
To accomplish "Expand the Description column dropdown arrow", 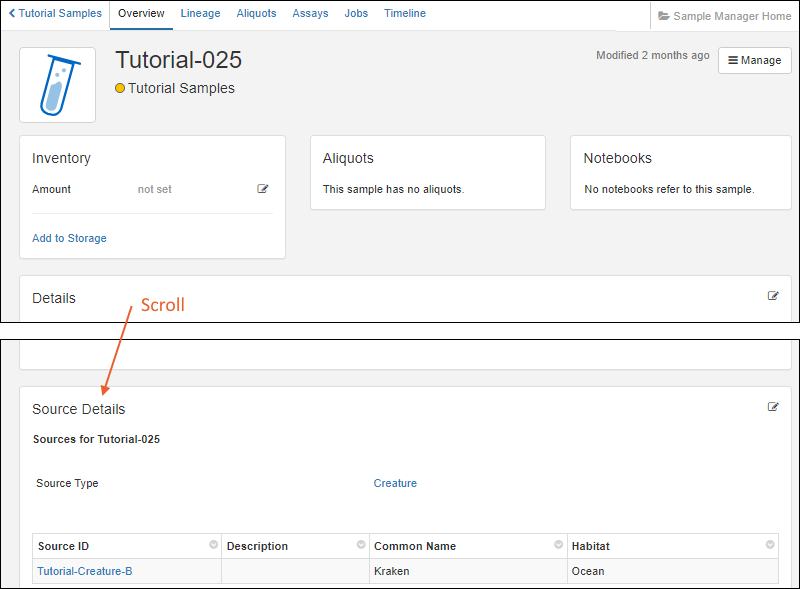I will coord(361,545).
